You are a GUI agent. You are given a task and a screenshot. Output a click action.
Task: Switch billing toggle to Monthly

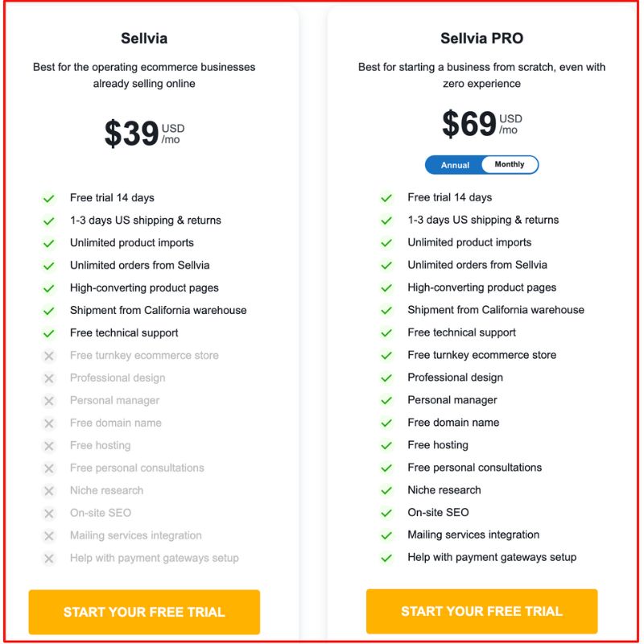[x=510, y=165]
